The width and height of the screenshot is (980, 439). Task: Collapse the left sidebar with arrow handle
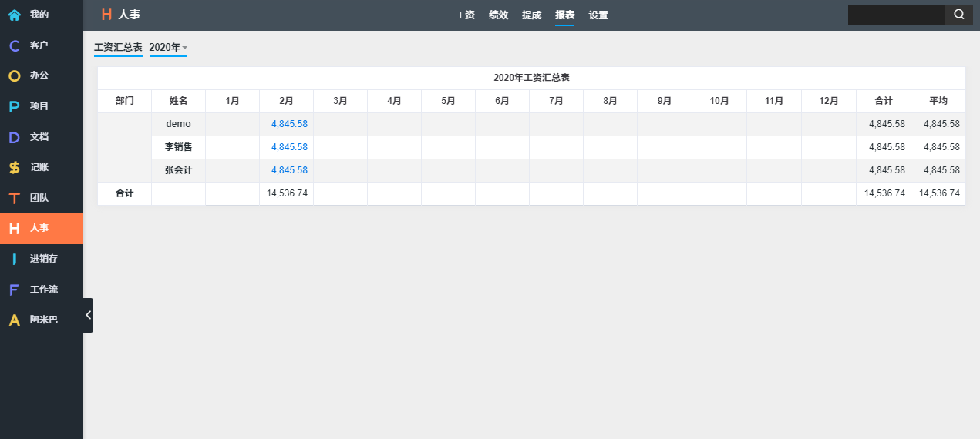[88, 315]
